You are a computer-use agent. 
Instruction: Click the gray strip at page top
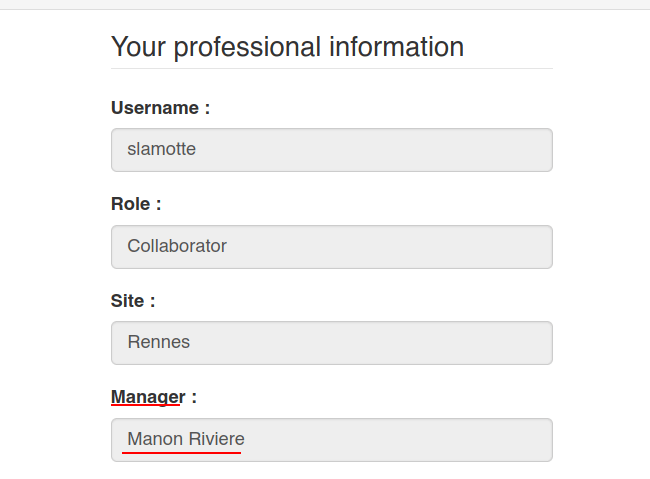coord(325,4)
